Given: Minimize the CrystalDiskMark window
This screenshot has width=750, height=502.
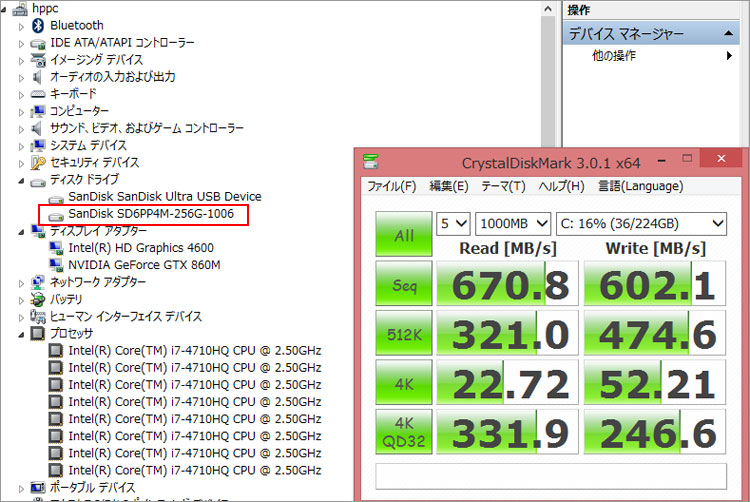Looking at the screenshot, I should 662,161.
